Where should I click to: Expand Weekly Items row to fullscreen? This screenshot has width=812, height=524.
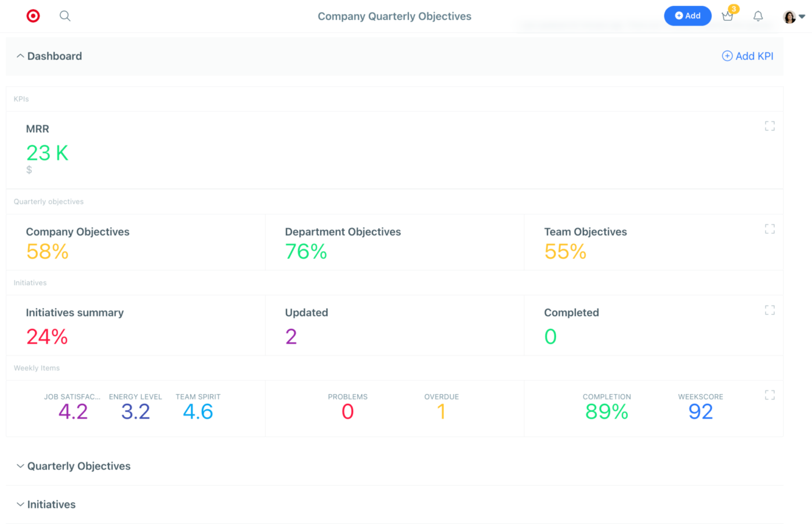click(x=770, y=395)
